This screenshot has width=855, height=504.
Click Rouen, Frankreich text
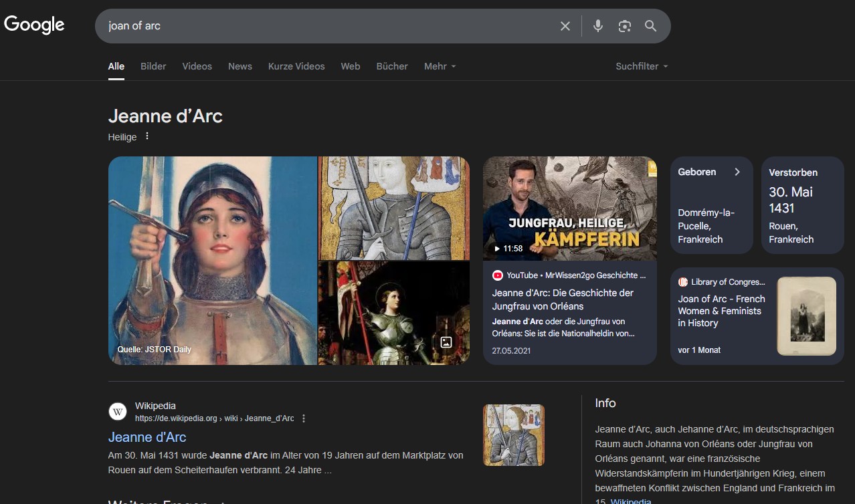(x=791, y=233)
